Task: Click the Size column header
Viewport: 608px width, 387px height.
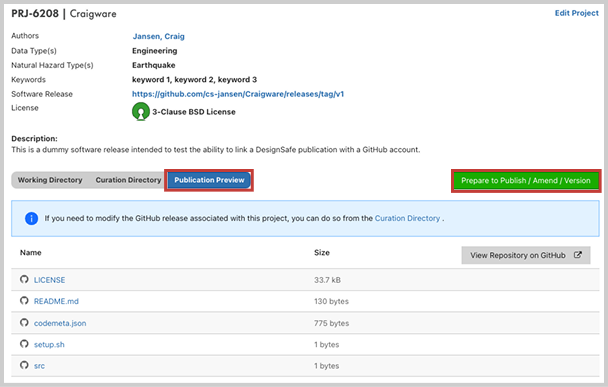Action: pyautogui.click(x=322, y=252)
